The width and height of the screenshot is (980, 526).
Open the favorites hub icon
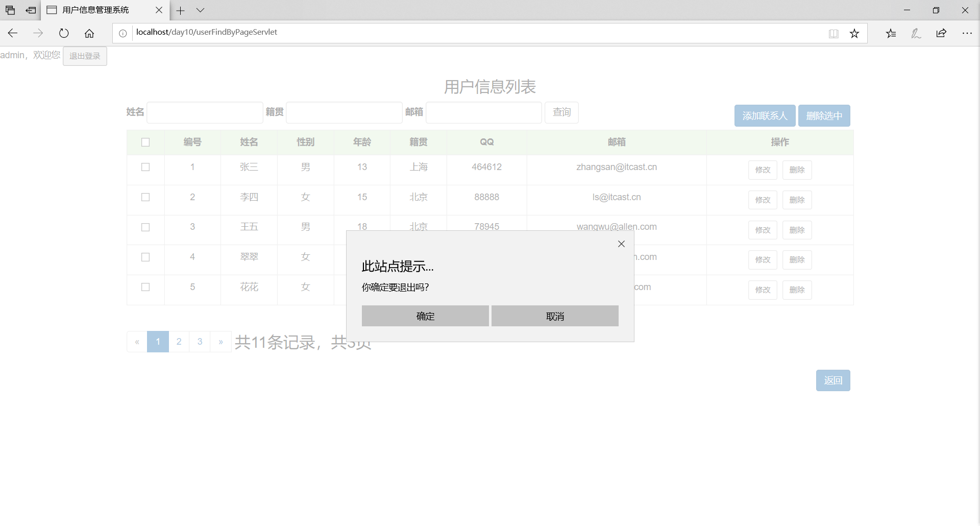click(891, 34)
